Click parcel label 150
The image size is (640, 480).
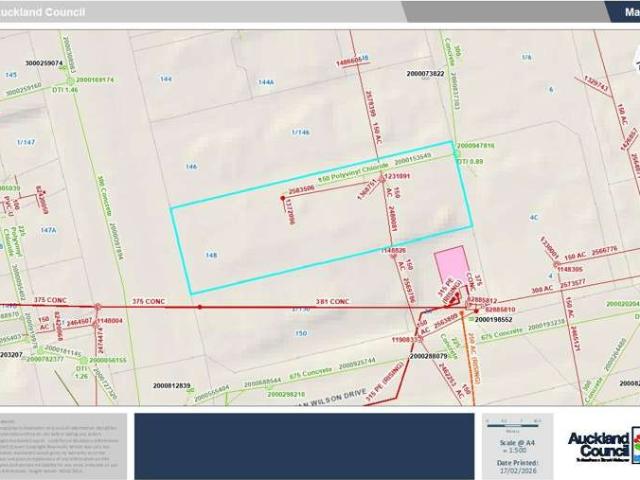[301, 333]
